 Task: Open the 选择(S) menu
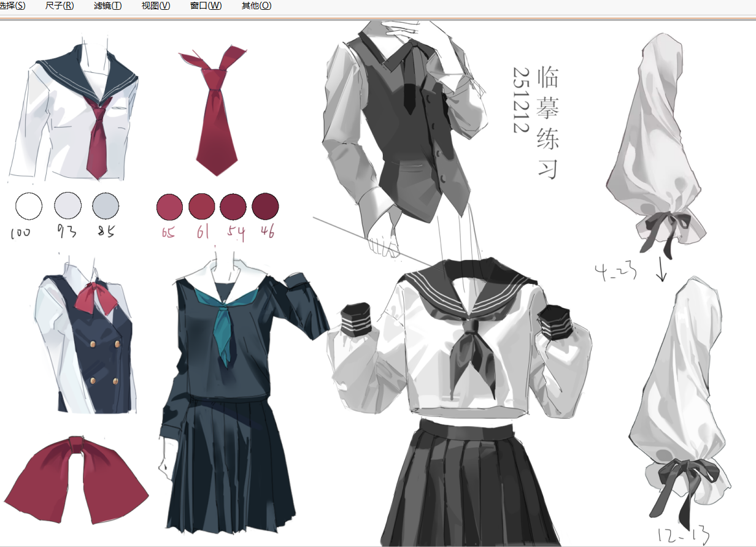coord(12,6)
